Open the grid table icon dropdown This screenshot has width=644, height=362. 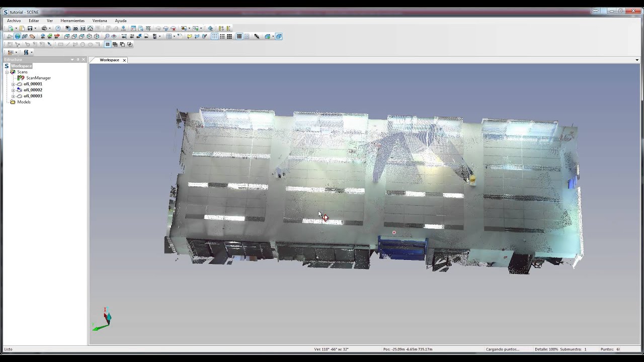[174, 36]
